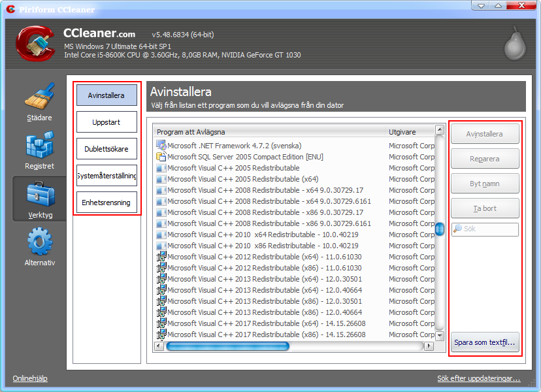Select Visual C++ 2013 (x64) 12.0.40664 row
This screenshot has width=541, height=392.
point(295,290)
